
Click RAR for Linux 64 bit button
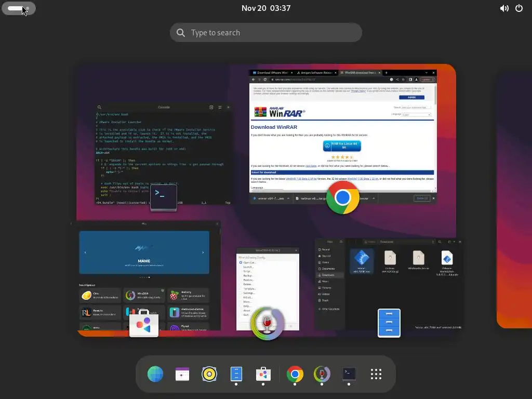click(x=342, y=145)
